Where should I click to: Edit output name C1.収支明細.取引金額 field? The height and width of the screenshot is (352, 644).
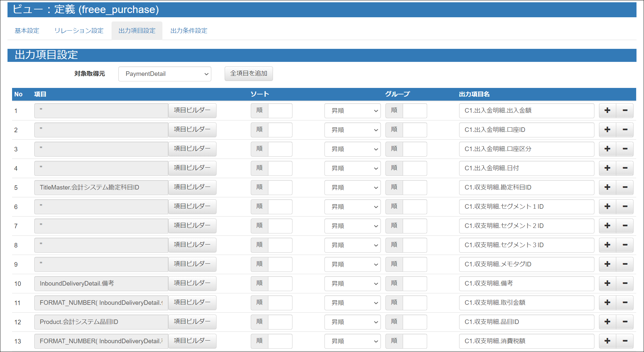(x=526, y=303)
